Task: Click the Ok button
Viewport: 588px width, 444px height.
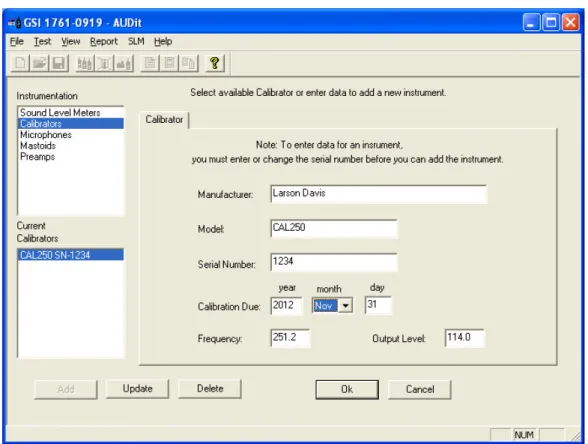Action: (x=347, y=390)
